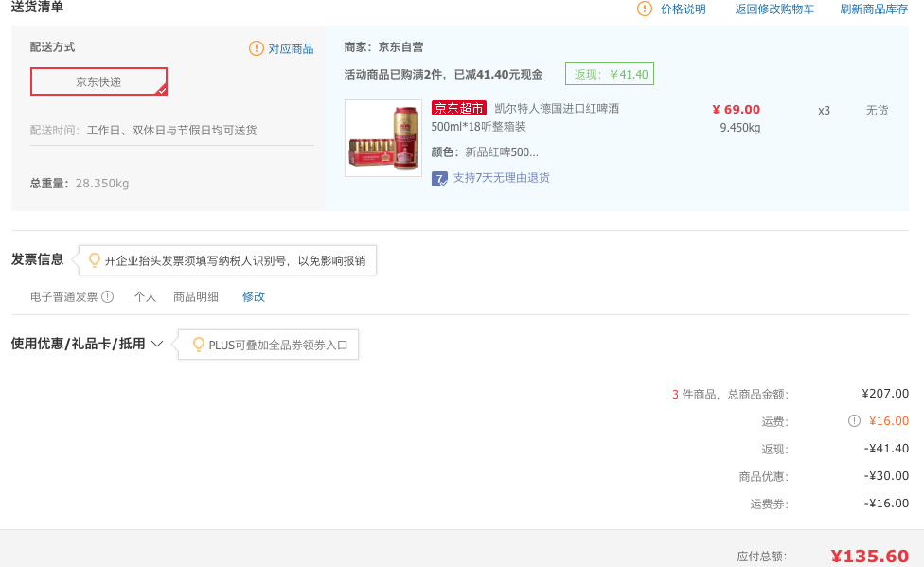Click the 总重量 28.350kg value
This screenshot has height=567, width=924.
(x=102, y=184)
